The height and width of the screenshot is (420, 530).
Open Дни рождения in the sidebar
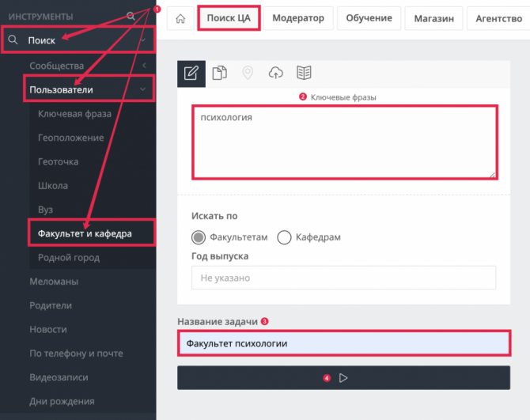[x=62, y=402]
